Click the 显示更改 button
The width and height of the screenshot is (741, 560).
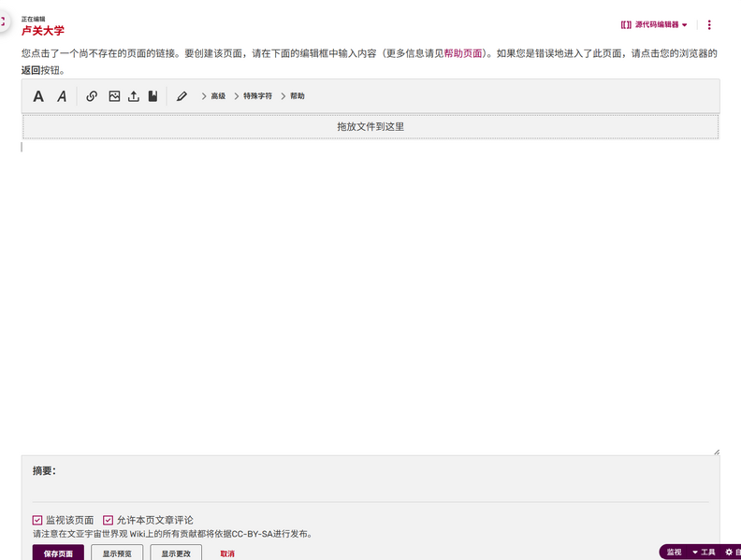point(176,553)
